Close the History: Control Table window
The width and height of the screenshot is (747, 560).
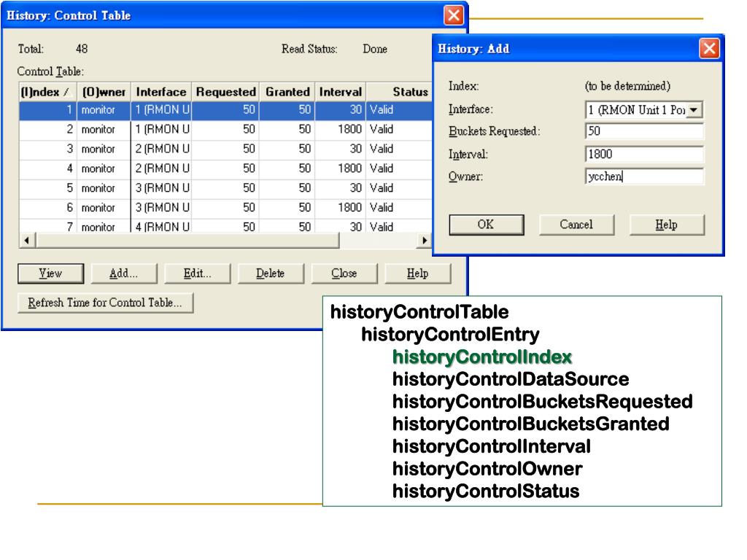(454, 15)
